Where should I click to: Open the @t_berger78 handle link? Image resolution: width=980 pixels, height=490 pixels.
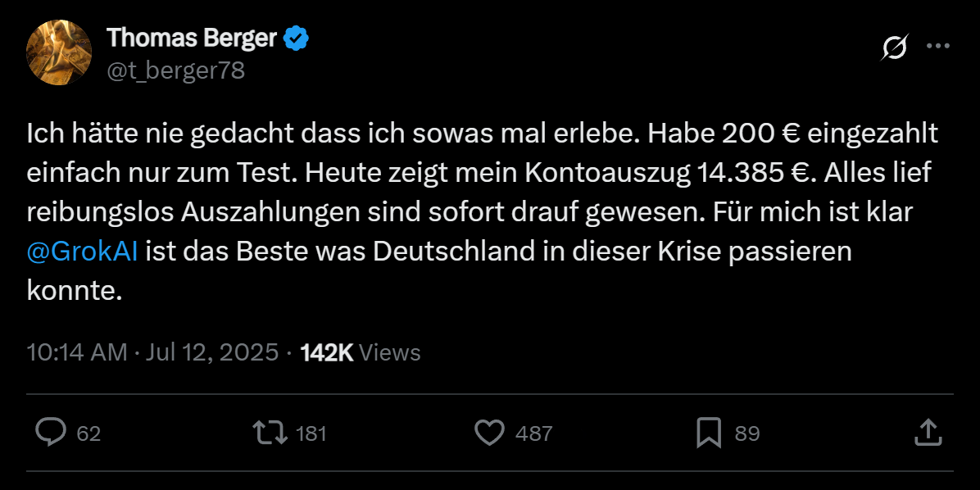tap(175, 70)
